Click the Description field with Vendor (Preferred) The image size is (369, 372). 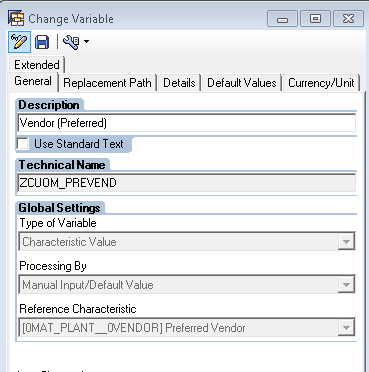[187, 123]
